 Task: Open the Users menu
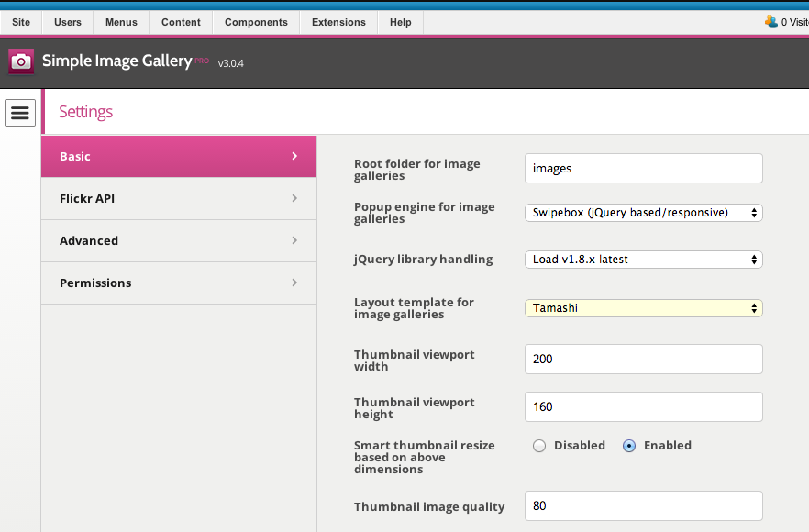pos(68,22)
